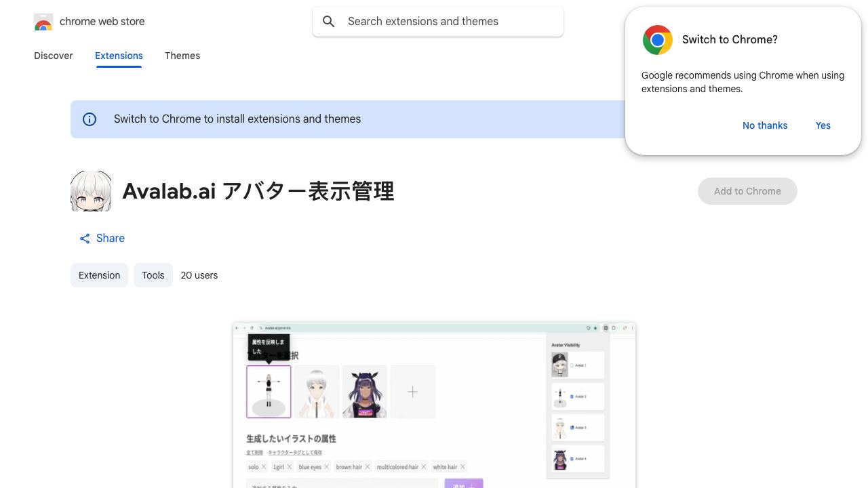868x488 pixels.
Task: Click the Extension category chip
Action: pos(99,275)
